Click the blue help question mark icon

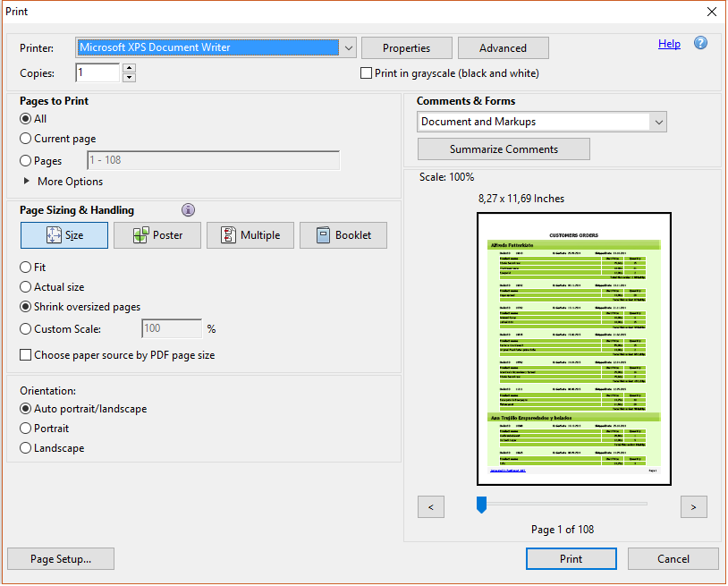click(x=700, y=43)
